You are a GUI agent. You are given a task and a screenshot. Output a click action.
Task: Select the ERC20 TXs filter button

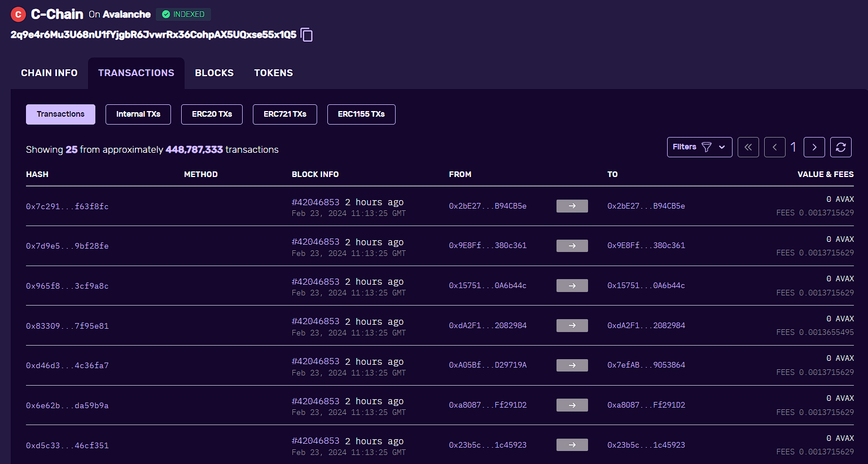click(212, 114)
